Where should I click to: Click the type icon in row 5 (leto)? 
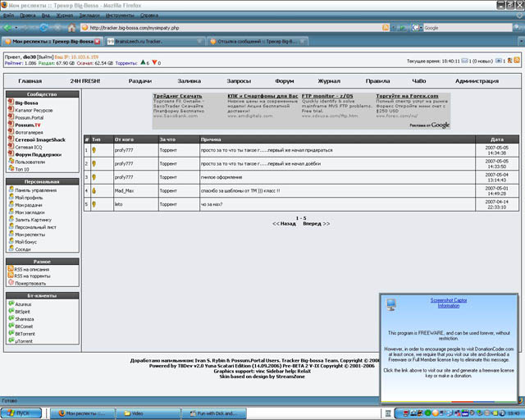pos(94,204)
